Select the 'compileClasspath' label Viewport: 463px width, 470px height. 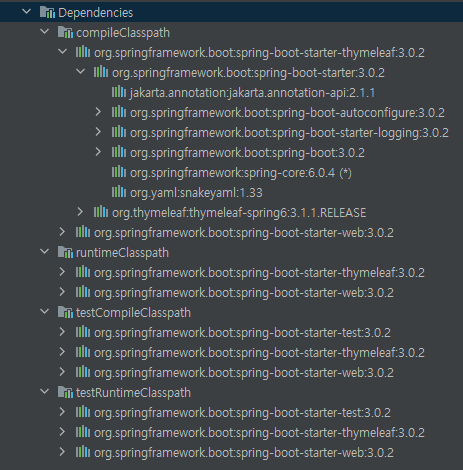pyautogui.click(x=123, y=33)
